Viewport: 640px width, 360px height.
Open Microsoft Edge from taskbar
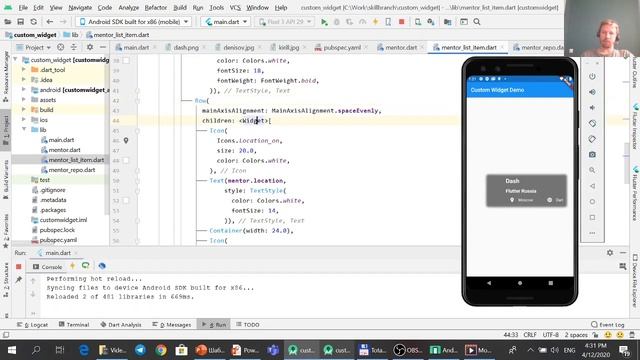[84, 350]
